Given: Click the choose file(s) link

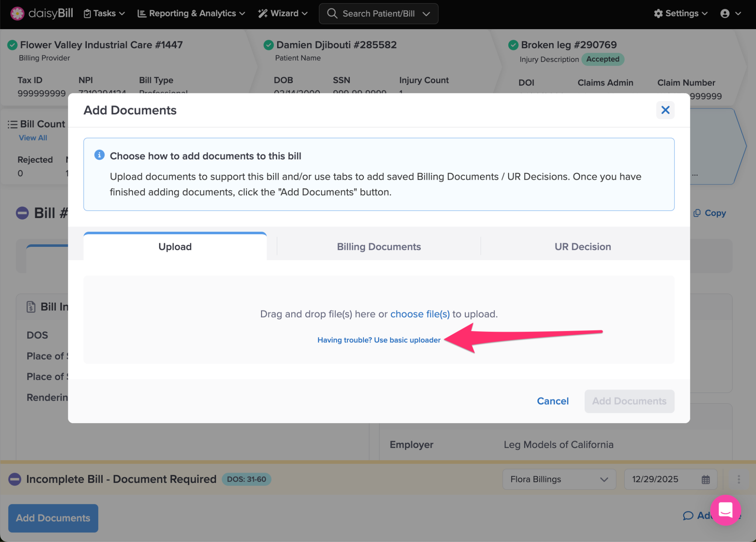Looking at the screenshot, I should tap(420, 314).
